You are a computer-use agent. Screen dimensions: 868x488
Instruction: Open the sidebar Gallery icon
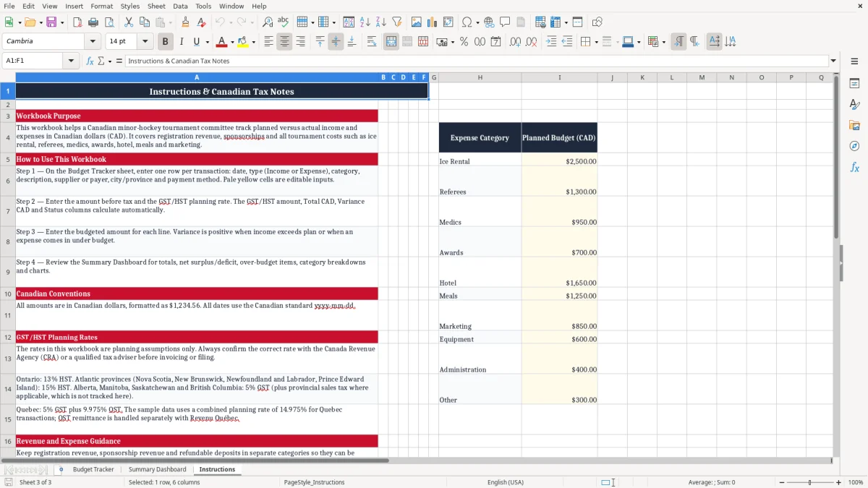tap(854, 125)
